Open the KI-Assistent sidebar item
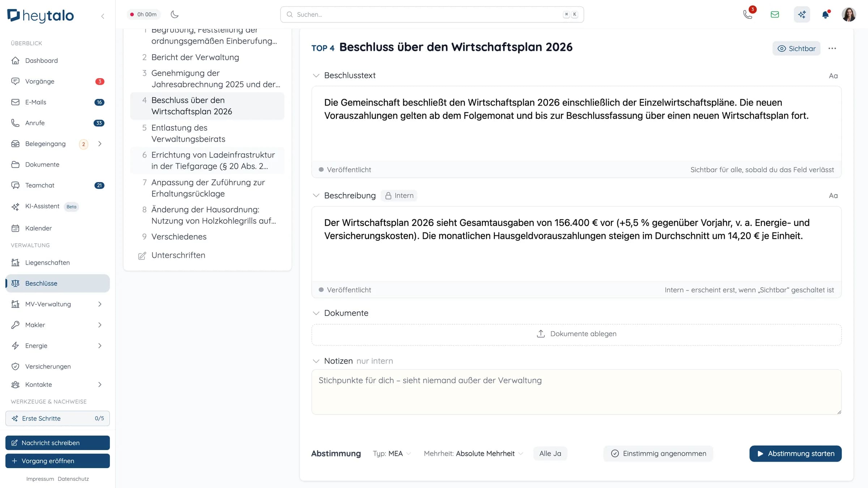Image resolution: width=868 pixels, height=488 pixels. (58, 206)
